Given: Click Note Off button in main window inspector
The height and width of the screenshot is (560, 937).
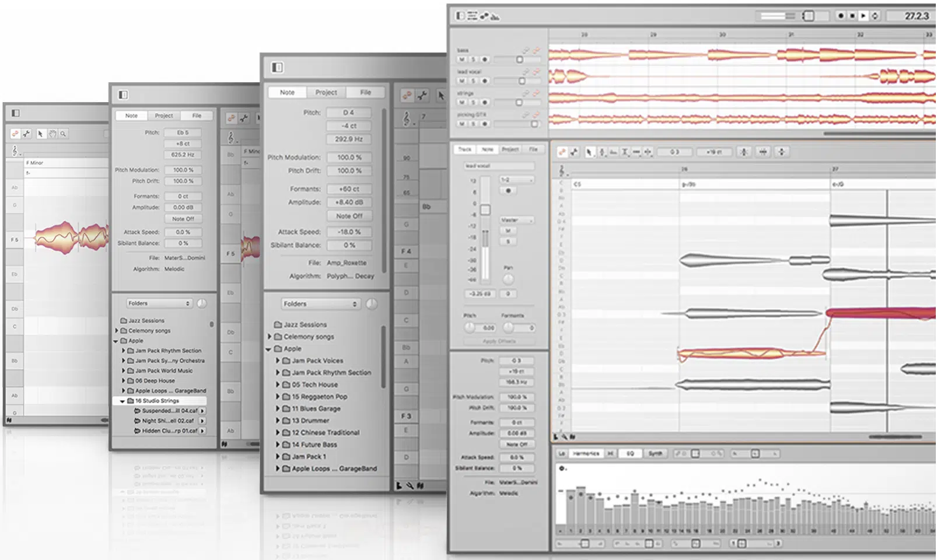Looking at the screenshot, I should pos(516,444).
